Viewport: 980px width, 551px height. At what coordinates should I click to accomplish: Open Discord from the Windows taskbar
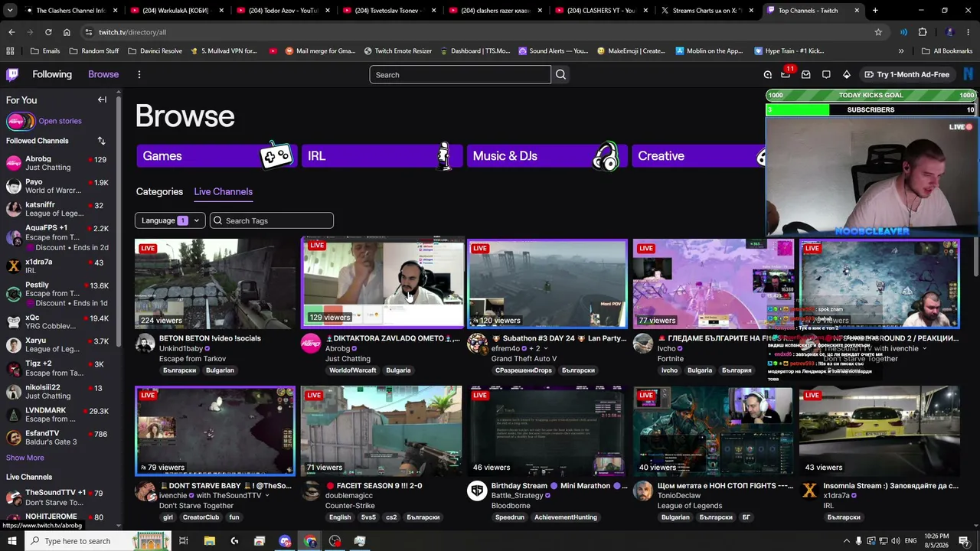(x=285, y=541)
